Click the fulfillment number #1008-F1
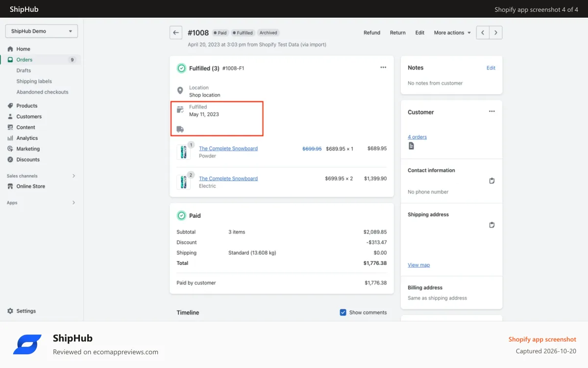Viewport: 588px width, 368px height. 233,68
